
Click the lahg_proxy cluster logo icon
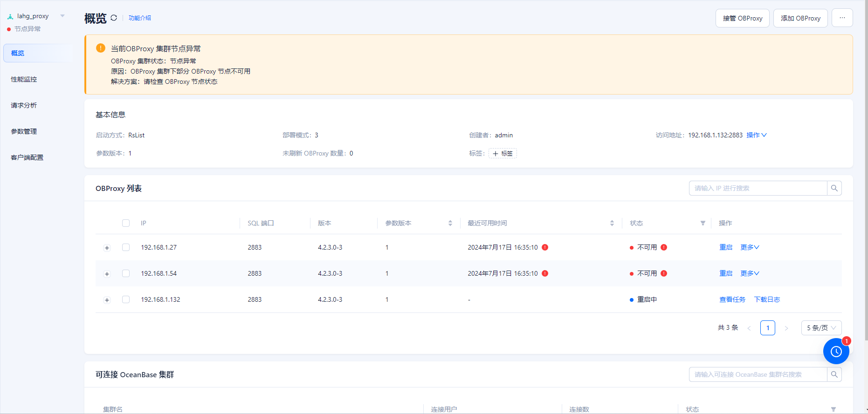pyautogui.click(x=10, y=16)
